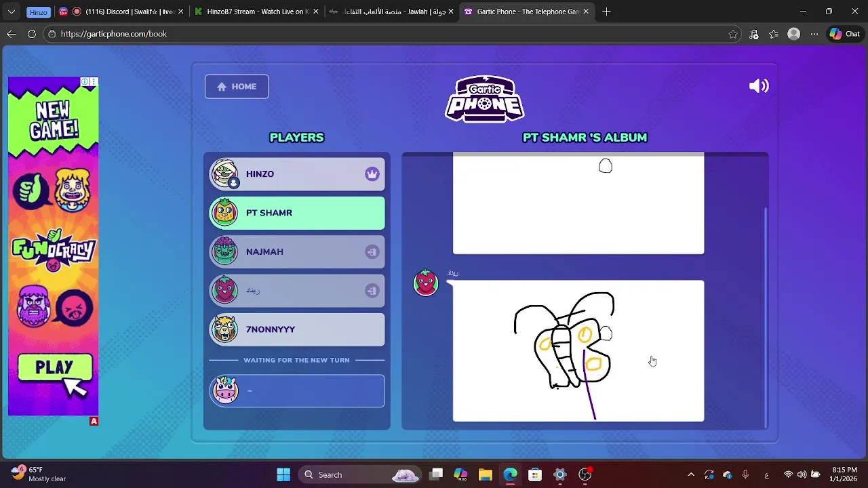Show hidden system tray icons
The width and height of the screenshot is (868, 488).
[x=691, y=474]
